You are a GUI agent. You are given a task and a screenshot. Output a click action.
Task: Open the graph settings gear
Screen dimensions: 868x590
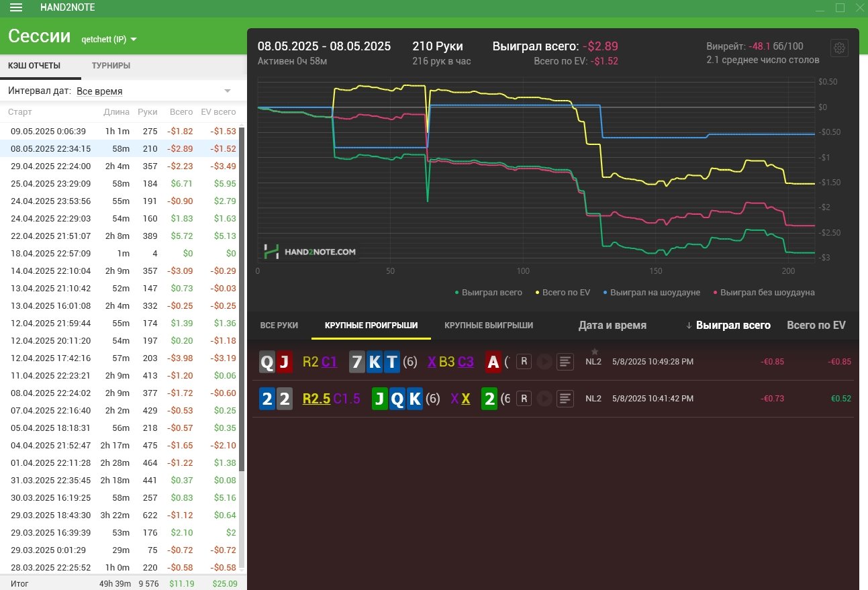tap(839, 48)
